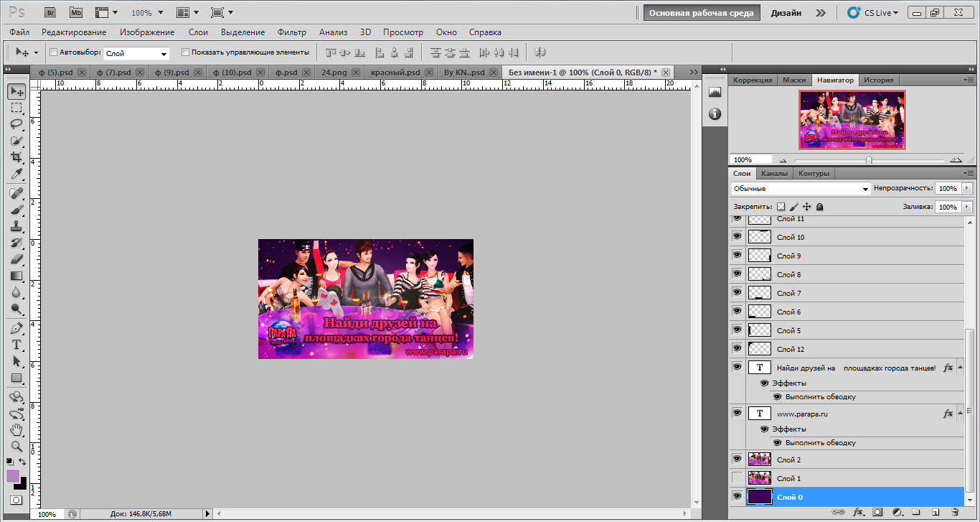
Task: Select the Eraser tool
Action: click(17, 259)
